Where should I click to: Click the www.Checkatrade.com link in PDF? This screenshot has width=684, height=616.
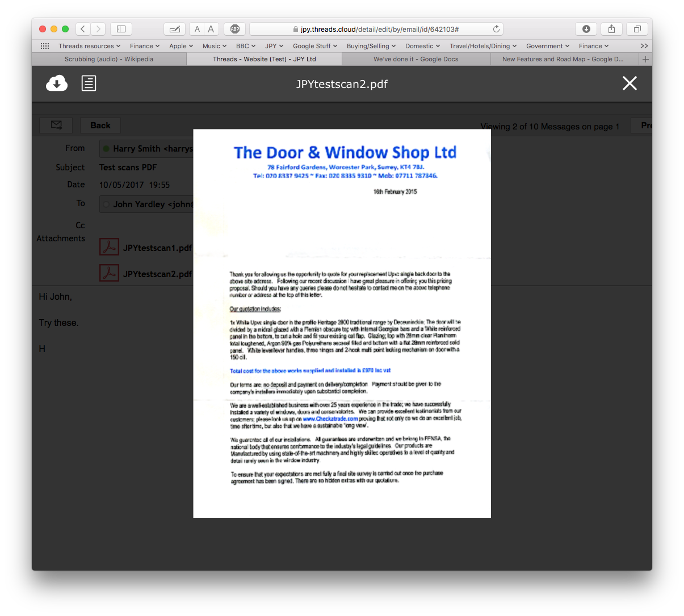pos(330,418)
